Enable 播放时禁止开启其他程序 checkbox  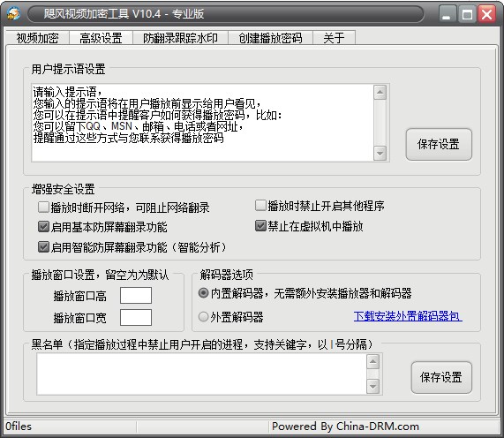click(x=260, y=206)
